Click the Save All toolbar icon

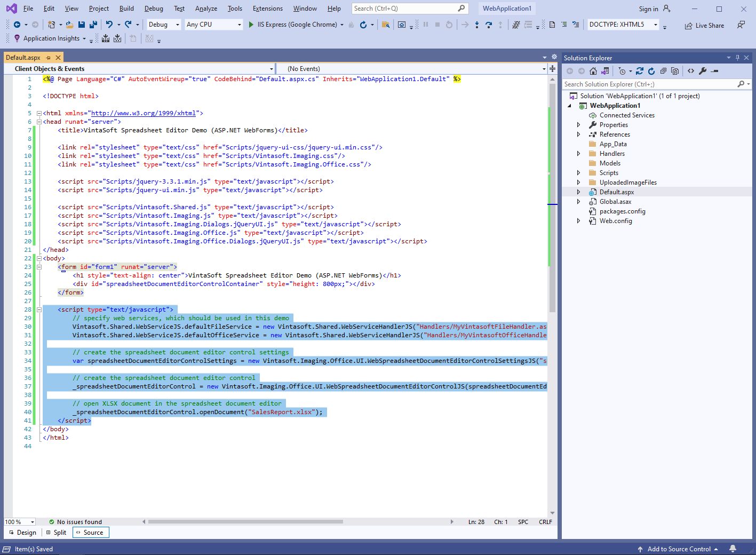click(x=93, y=25)
